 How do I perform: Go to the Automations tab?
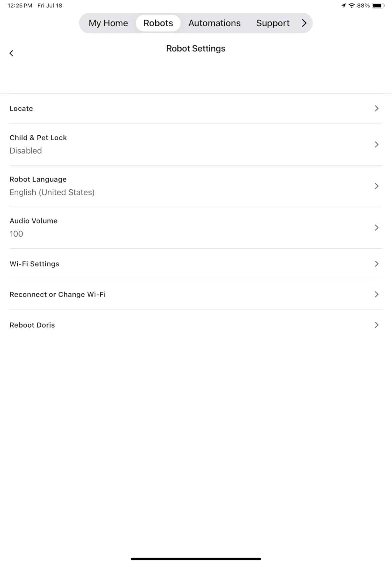(x=214, y=23)
